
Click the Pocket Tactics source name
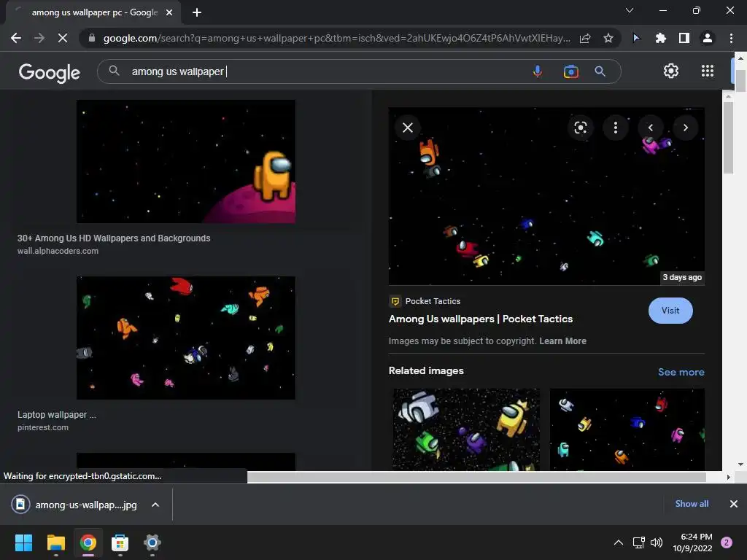point(433,301)
